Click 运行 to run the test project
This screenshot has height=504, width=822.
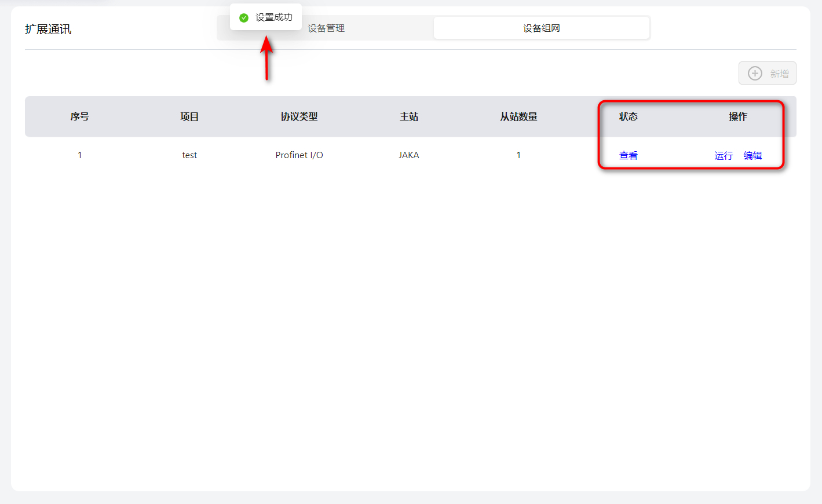(x=723, y=155)
